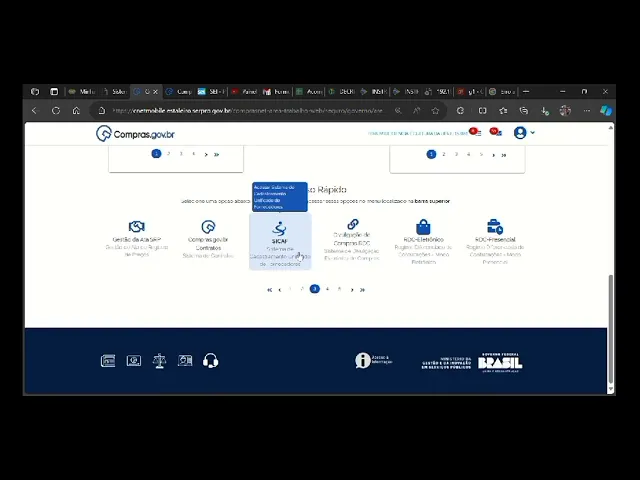
Task: Click the document search icon in footer
Action: pos(185,360)
